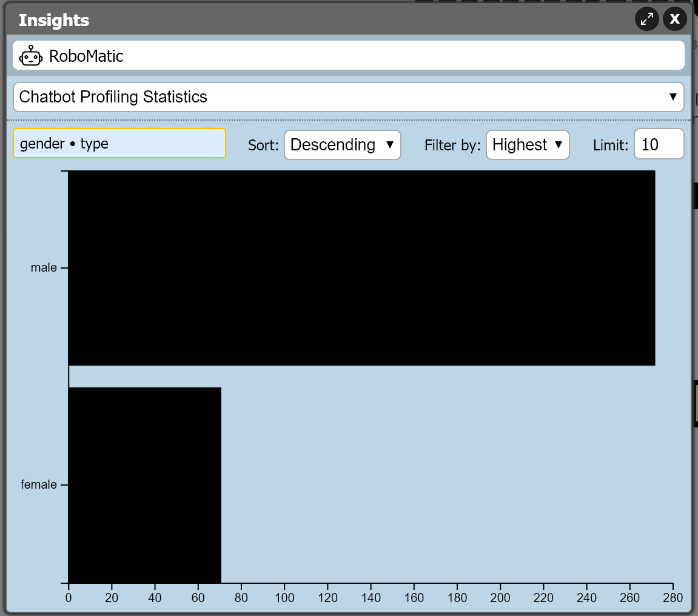Click the Insights panel title
This screenshot has height=616, width=698.
pos(54,20)
